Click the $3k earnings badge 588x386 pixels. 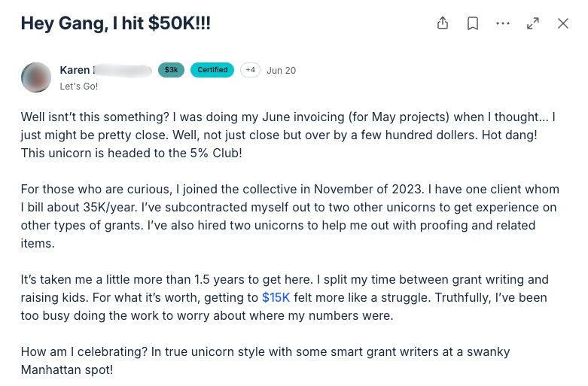171,70
